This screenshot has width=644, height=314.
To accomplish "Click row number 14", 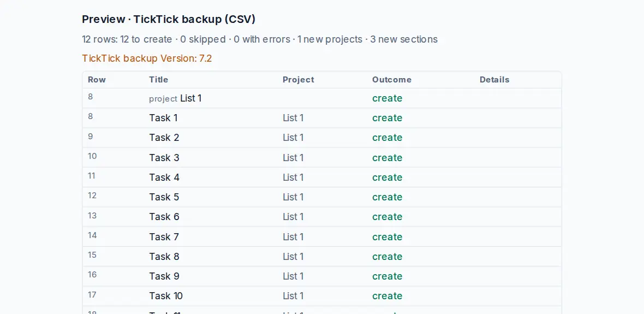I will pyautogui.click(x=92, y=235).
